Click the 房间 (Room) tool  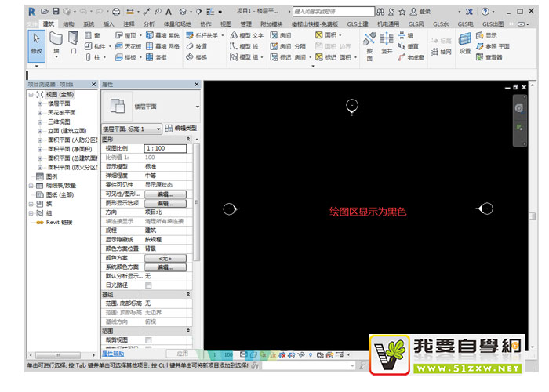pyautogui.click(x=281, y=35)
